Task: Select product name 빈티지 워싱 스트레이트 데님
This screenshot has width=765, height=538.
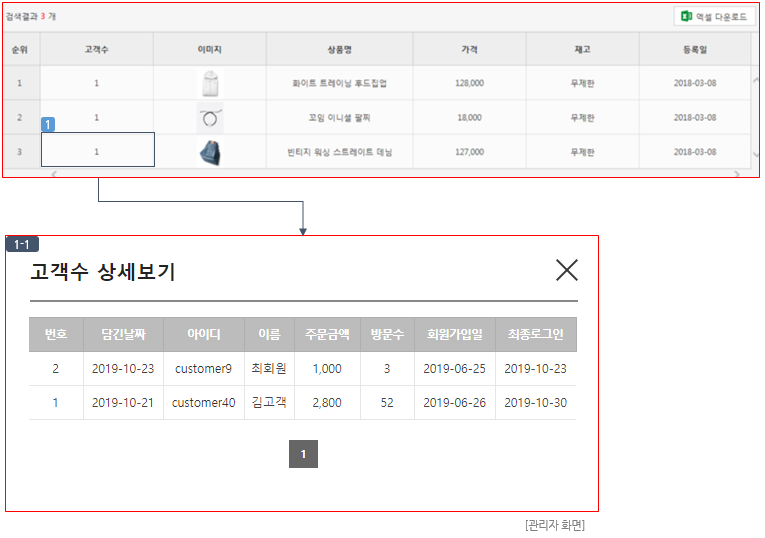Action: pos(340,152)
